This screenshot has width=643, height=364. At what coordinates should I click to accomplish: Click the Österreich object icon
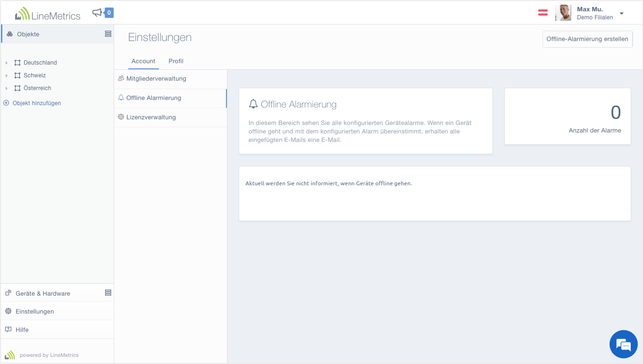tap(17, 88)
